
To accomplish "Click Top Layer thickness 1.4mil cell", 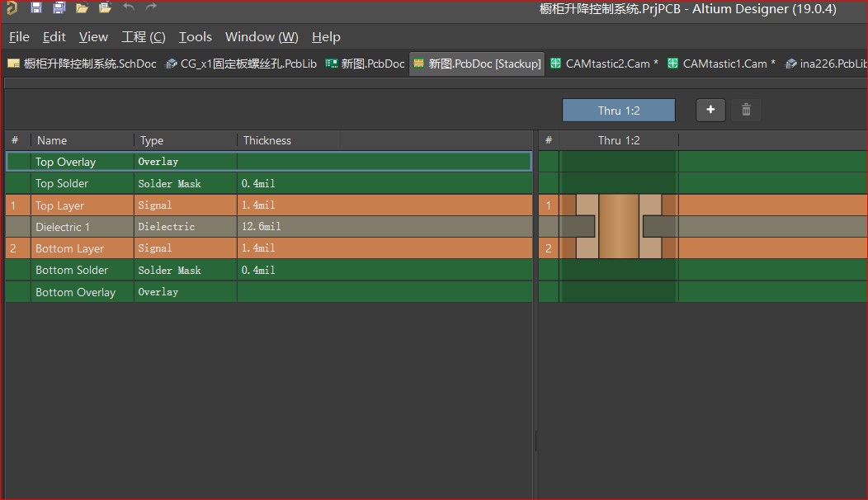I will tap(384, 205).
